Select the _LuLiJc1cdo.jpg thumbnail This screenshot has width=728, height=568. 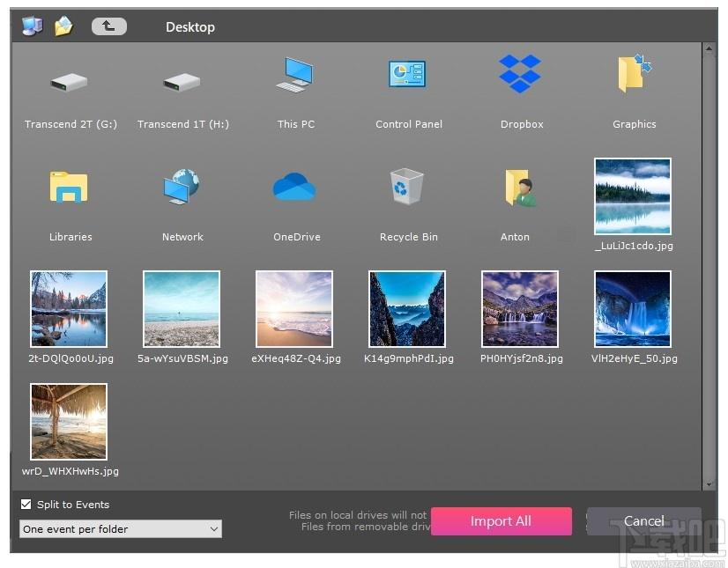click(633, 196)
